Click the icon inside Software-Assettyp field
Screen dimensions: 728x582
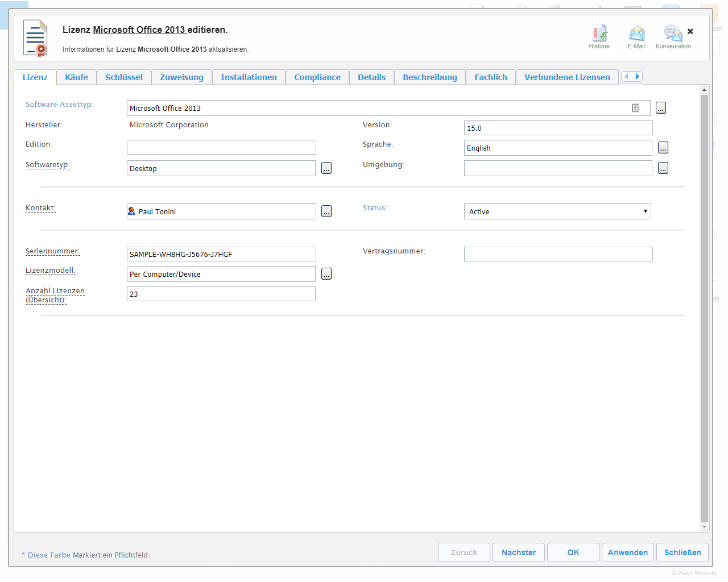(635, 108)
